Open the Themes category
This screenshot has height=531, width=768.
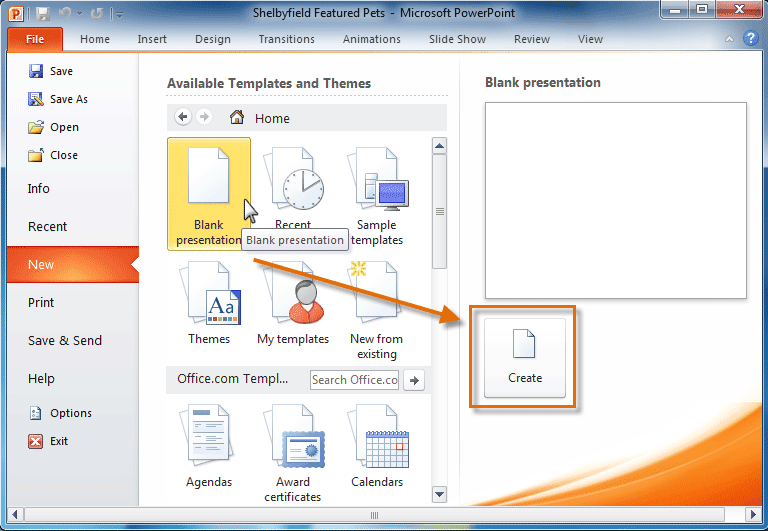(x=209, y=303)
